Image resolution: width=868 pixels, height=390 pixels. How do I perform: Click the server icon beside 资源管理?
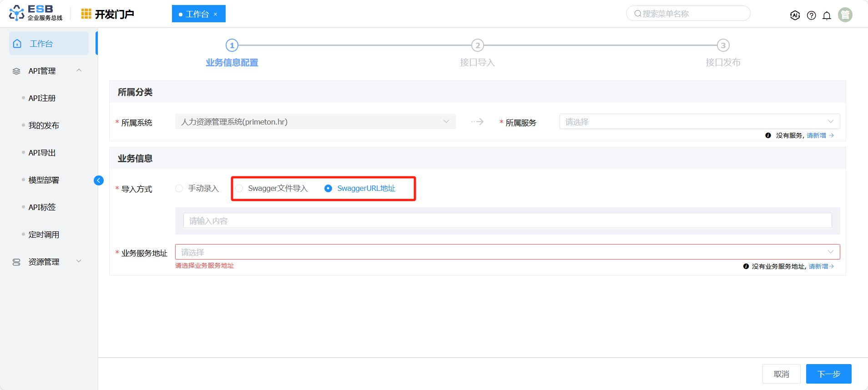[x=16, y=262]
